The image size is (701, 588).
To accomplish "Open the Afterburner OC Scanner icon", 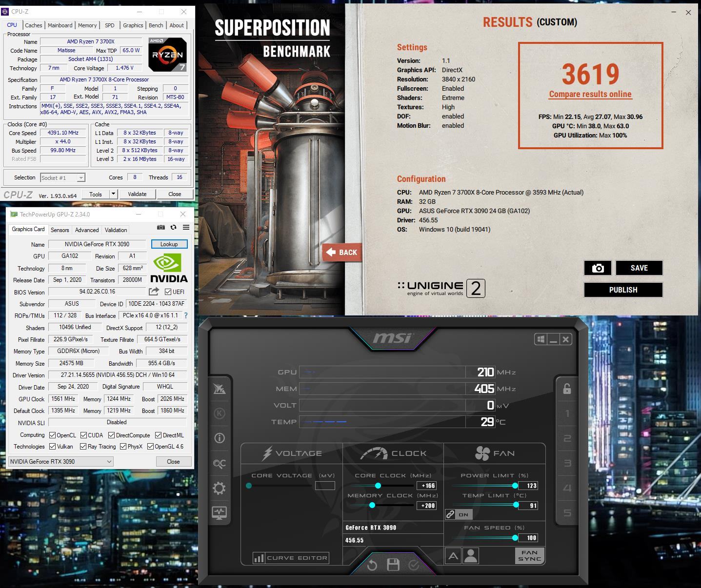I will (220, 463).
